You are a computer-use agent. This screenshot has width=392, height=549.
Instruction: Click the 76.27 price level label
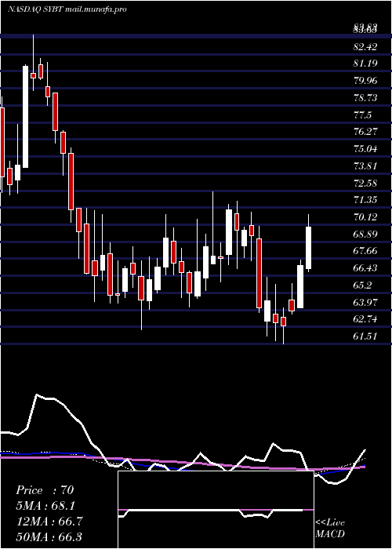[366, 132]
